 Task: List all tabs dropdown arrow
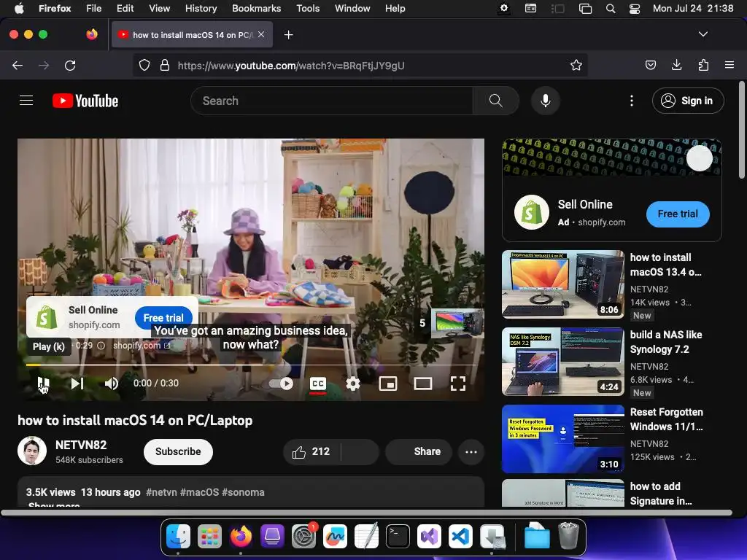tap(703, 34)
